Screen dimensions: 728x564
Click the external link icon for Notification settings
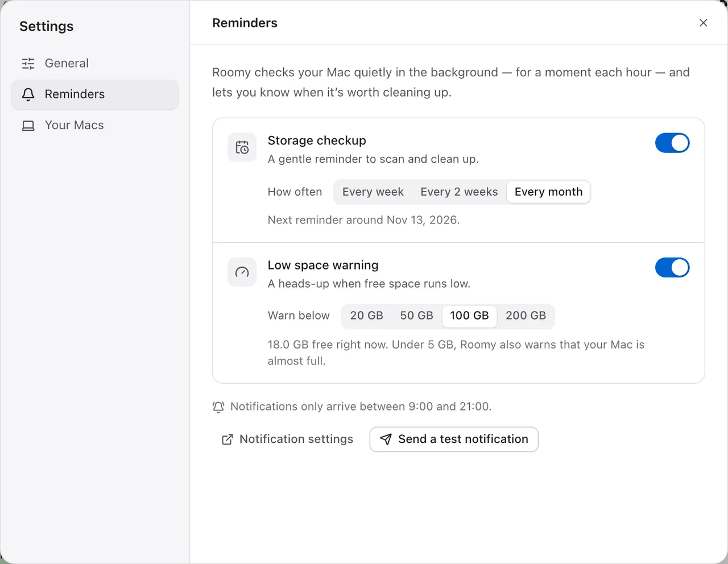(227, 439)
